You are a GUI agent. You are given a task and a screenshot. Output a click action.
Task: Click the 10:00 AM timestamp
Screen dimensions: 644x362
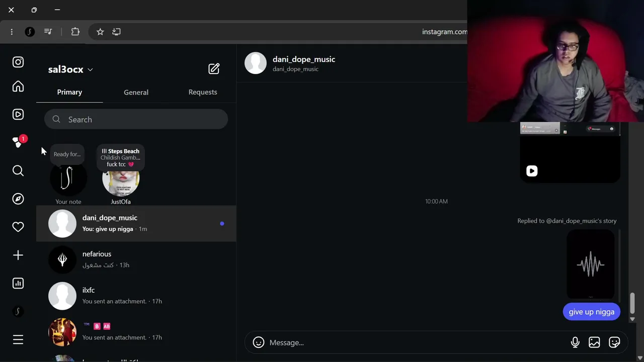click(x=436, y=201)
